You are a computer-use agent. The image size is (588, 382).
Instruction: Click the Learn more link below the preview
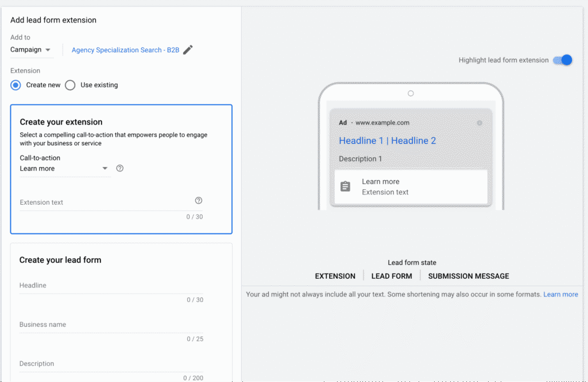pyautogui.click(x=560, y=294)
